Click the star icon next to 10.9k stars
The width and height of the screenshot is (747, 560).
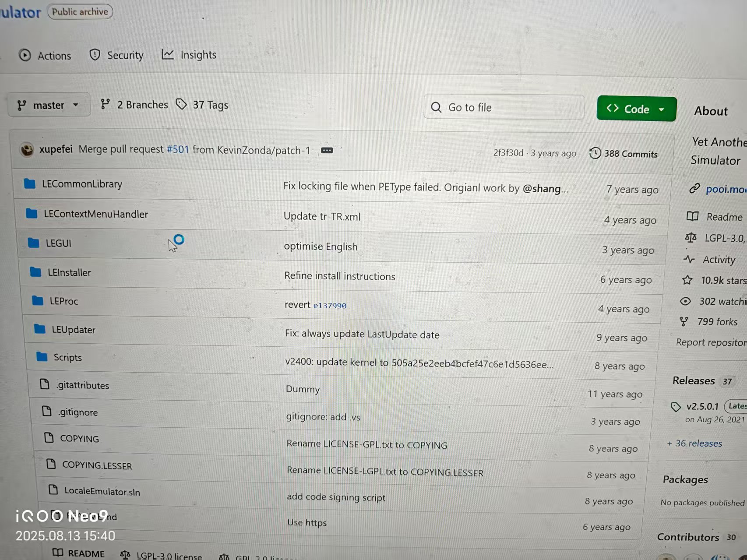687,280
